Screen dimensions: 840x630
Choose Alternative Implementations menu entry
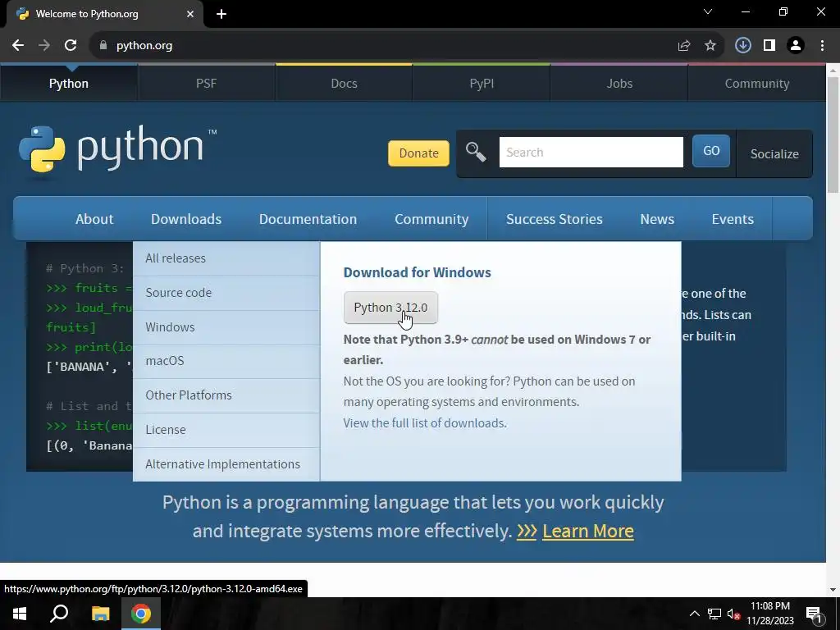coord(226,464)
